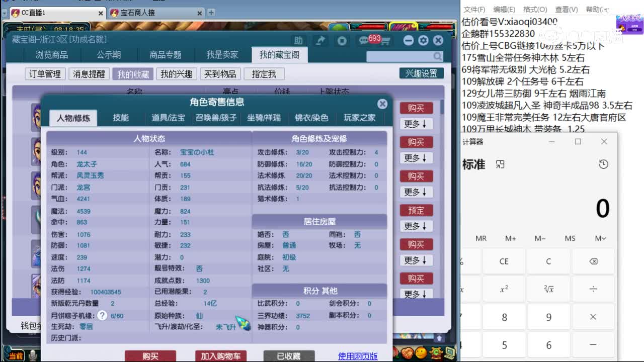Open Notepad 格式(O) menu
This screenshot has height=362, width=644.
(x=535, y=10)
